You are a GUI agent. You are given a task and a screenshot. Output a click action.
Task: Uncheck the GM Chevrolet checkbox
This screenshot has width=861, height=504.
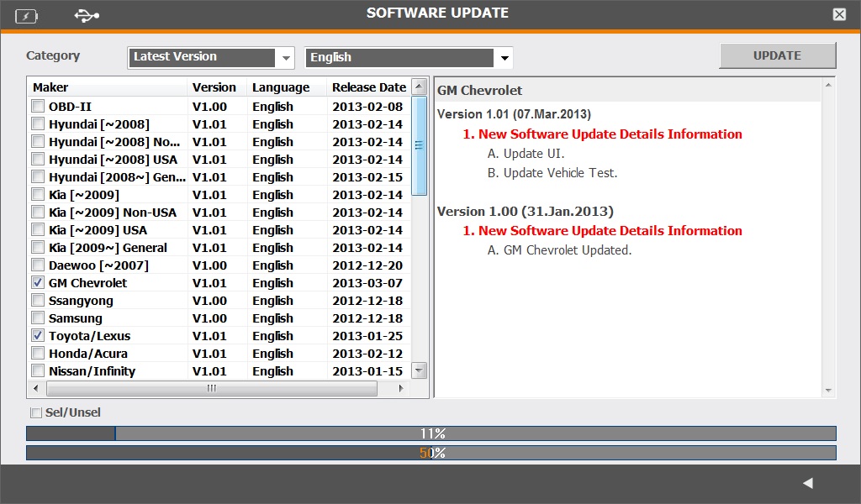[x=38, y=283]
